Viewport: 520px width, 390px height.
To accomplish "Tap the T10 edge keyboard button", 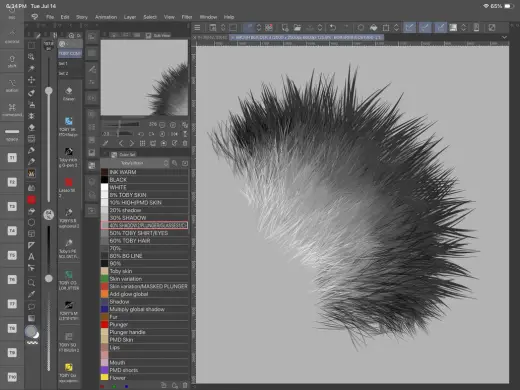I will coord(12,377).
